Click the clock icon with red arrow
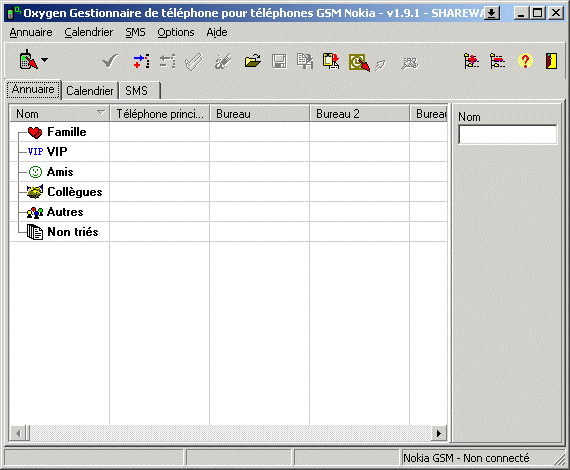The image size is (570, 470). tap(359, 63)
